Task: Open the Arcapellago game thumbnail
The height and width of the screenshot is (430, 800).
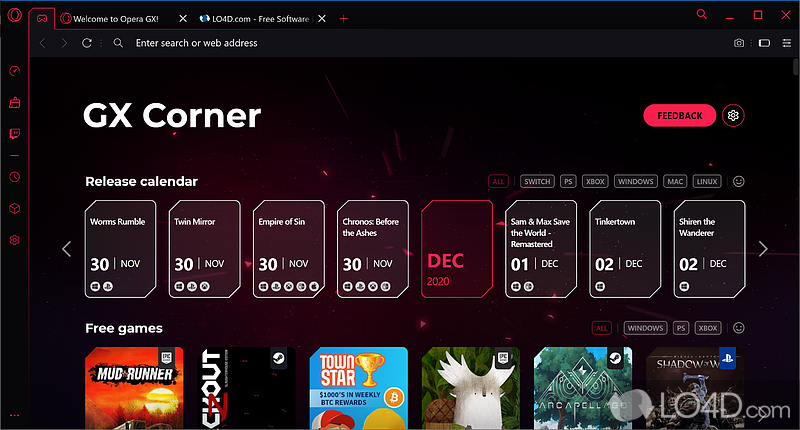Action: point(583,388)
